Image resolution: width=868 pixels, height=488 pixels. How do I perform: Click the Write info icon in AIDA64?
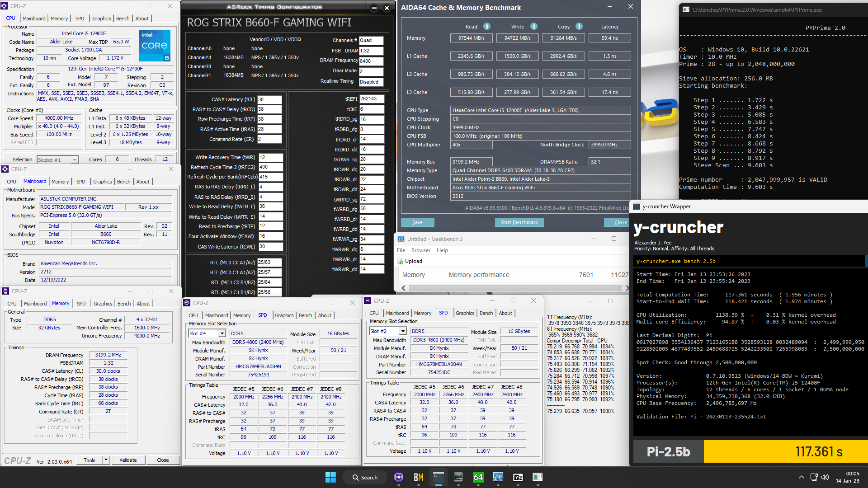click(x=534, y=27)
